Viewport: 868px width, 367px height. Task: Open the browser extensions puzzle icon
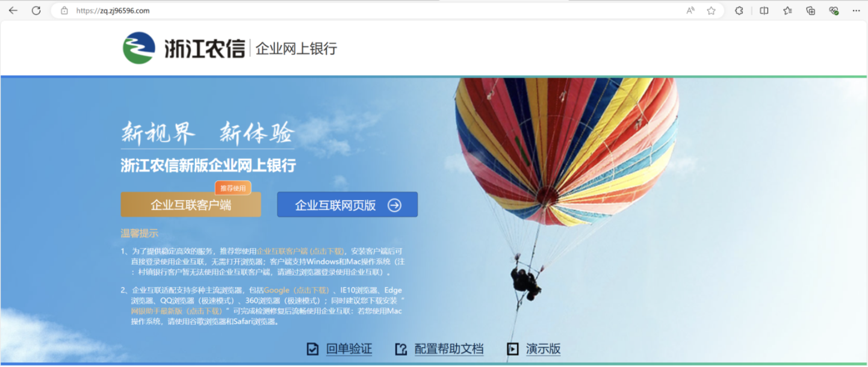tap(739, 10)
